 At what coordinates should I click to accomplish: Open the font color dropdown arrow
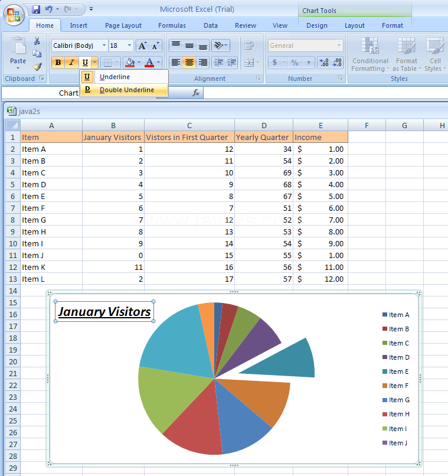pyautogui.click(x=158, y=63)
